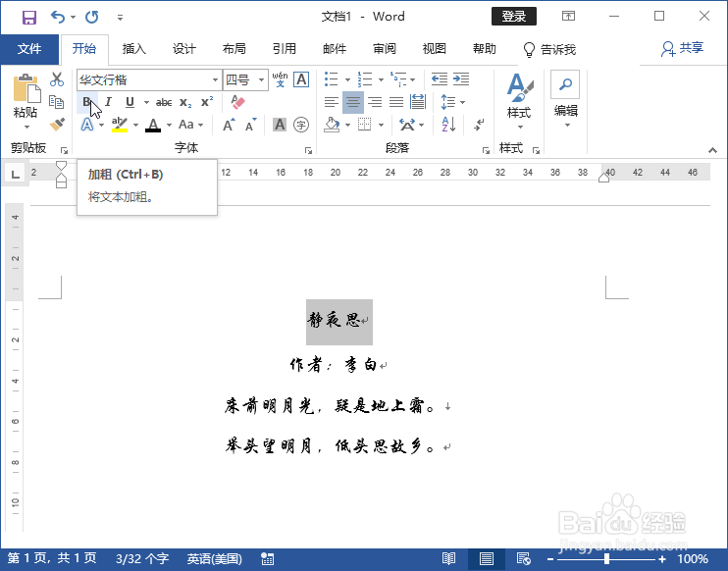Screen dimensions: 728x571
Task: Click page count 第1页,共1页
Action: tap(52, 558)
